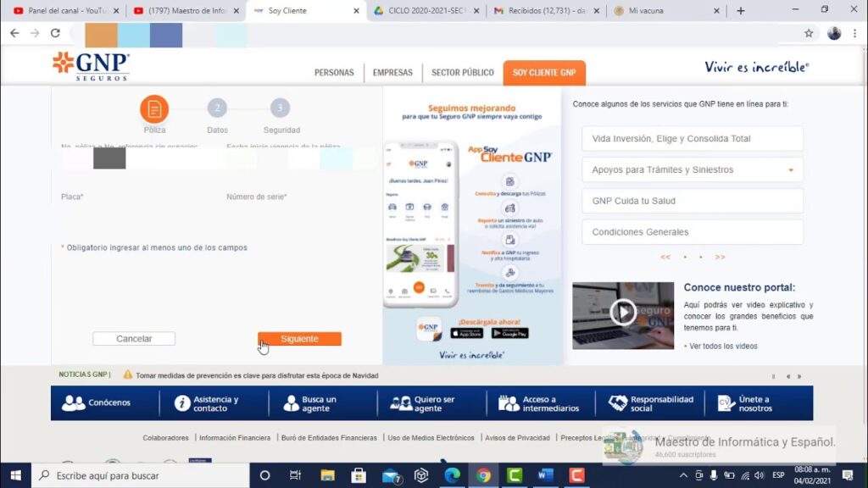Image resolution: width=868 pixels, height=488 pixels.
Task: Select the SOY CLIENTE GNP tab
Action: 543,73
